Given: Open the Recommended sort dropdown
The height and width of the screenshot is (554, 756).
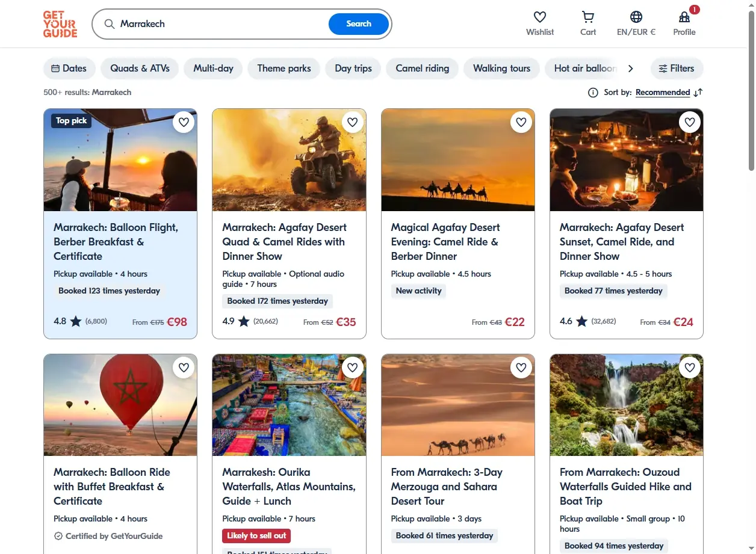Looking at the screenshot, I should pos(663,93).
